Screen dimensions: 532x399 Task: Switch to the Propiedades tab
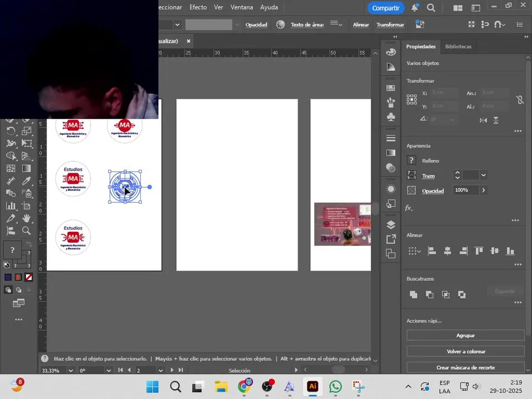(x=421, y=47)
